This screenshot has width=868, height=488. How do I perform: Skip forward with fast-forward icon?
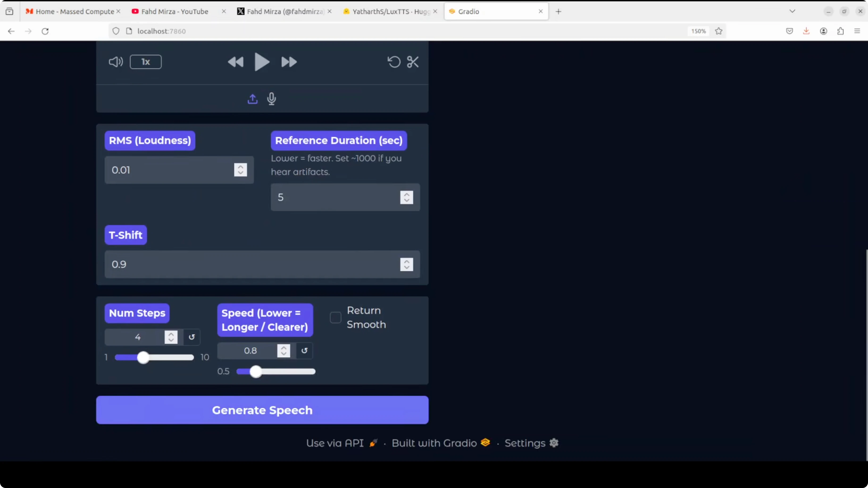[289, 62]
